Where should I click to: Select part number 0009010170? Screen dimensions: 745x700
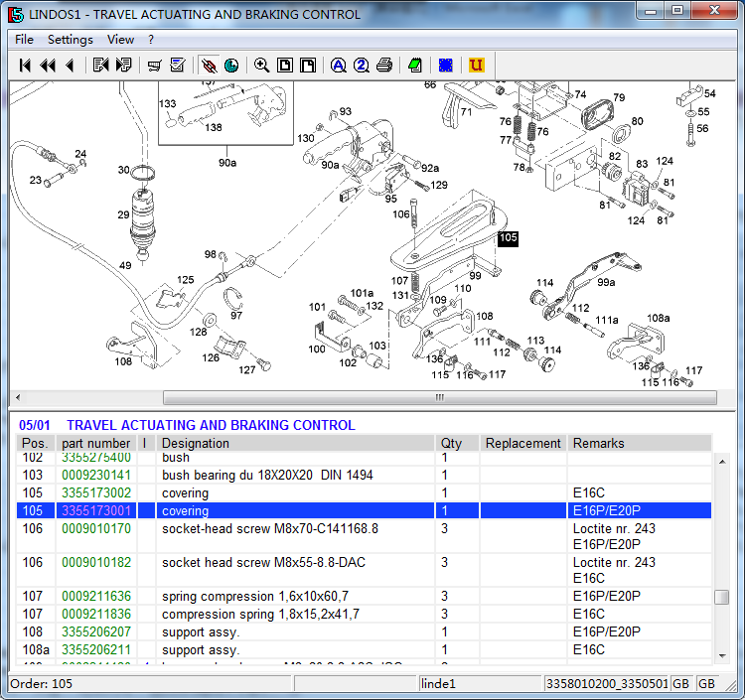(96, 528)
